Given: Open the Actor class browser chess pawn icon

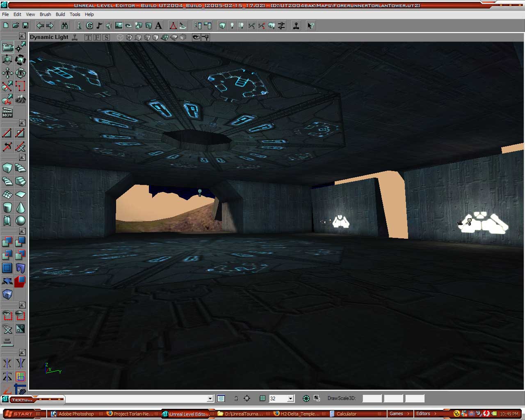Looking at the screenshot, I should pos(80,25).
